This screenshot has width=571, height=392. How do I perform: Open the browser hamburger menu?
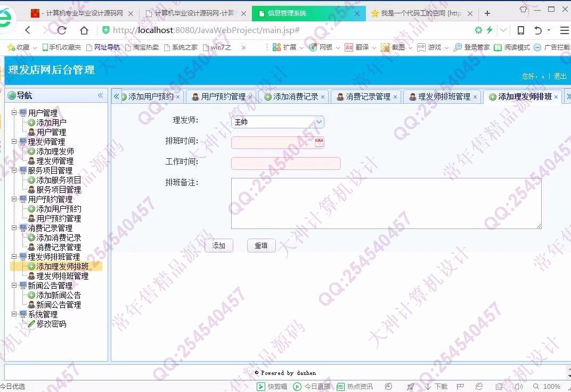565,30
